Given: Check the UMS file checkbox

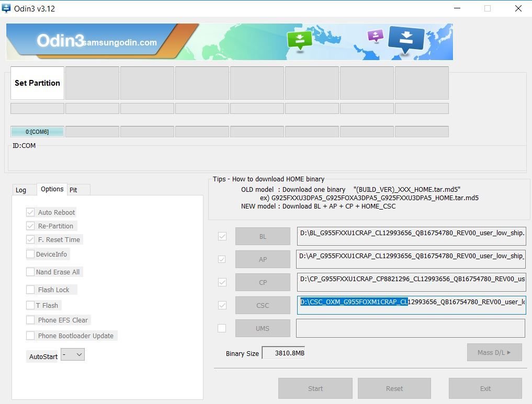Looking at the screenshot, I should (222, 328).
